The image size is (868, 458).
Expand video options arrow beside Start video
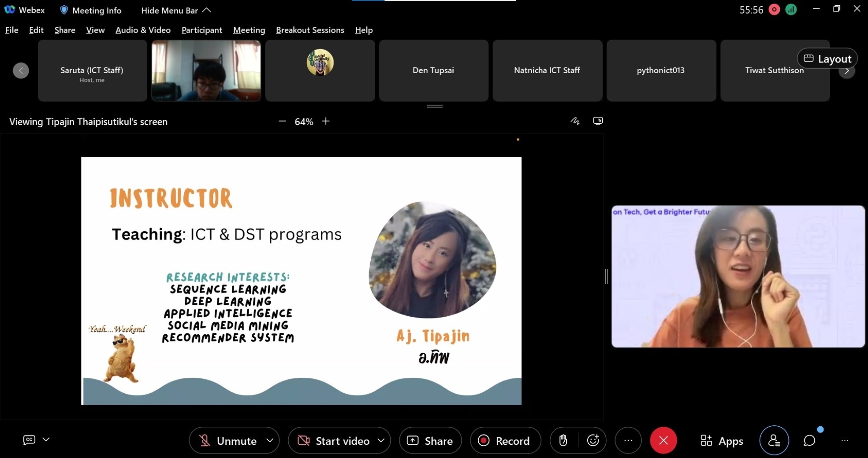(381, 440)
